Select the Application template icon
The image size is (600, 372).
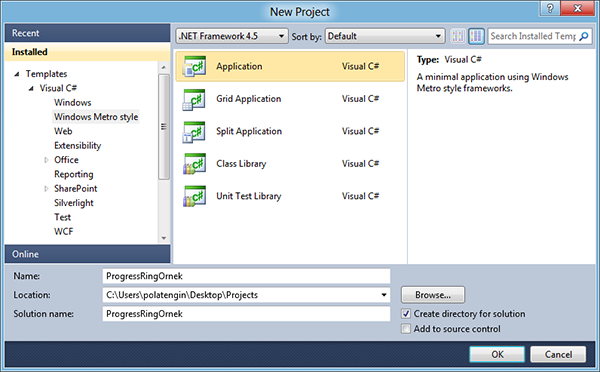[194, 66]
